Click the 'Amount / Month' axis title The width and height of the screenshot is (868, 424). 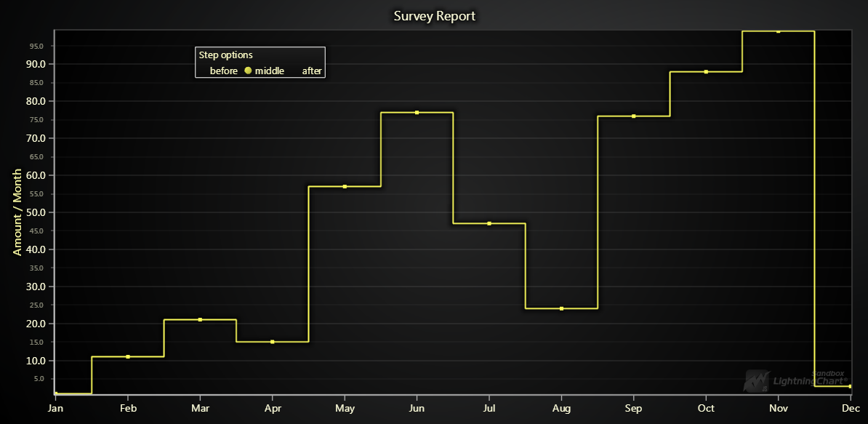(17, 212)
